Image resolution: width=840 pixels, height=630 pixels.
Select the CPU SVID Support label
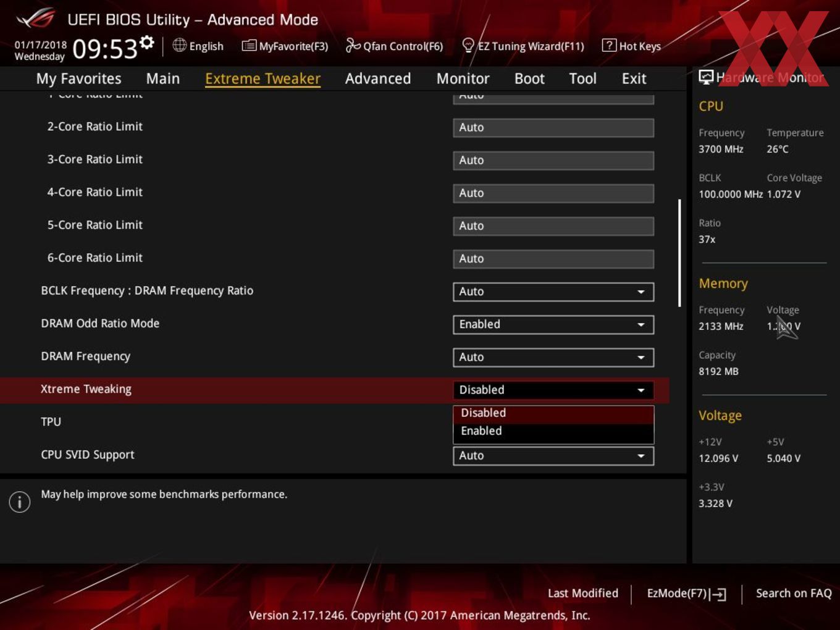[88, 455]
